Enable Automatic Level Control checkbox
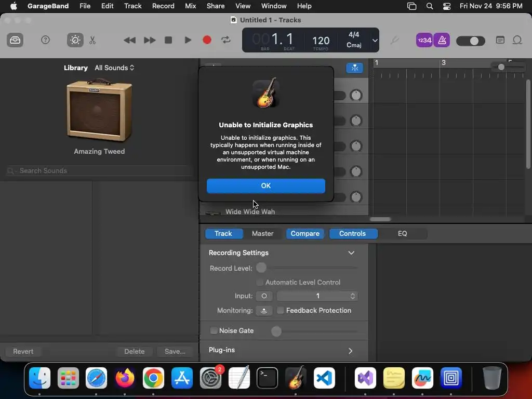 (x=260, y=282)
